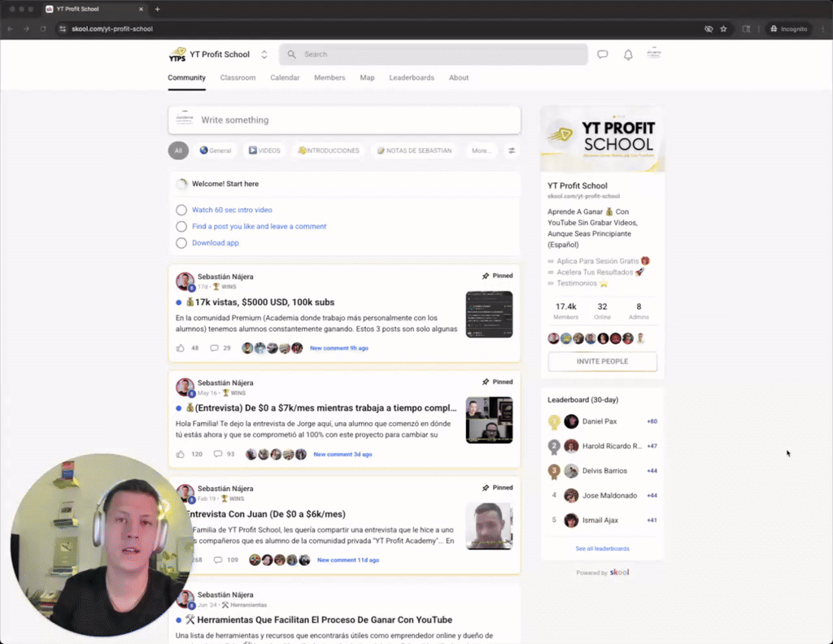The width and height of the screenshot is (833, 644).
Task: Open the 17k vistas post thumbnail
Action: pyautogui.click(x=489, y=315)
